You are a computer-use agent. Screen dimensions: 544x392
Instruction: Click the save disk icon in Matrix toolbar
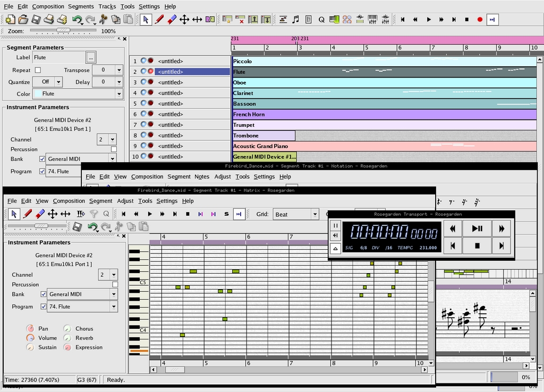(78, 227)
